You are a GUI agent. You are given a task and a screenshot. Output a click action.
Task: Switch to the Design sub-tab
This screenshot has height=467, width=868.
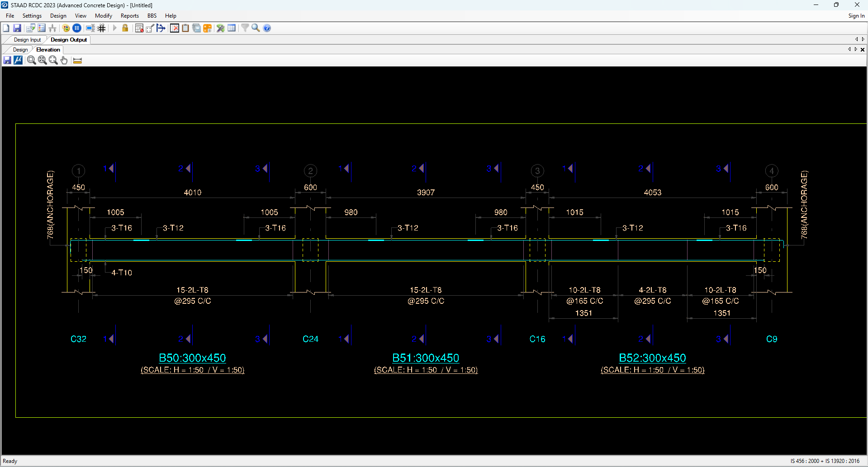[x=20, y=50]
